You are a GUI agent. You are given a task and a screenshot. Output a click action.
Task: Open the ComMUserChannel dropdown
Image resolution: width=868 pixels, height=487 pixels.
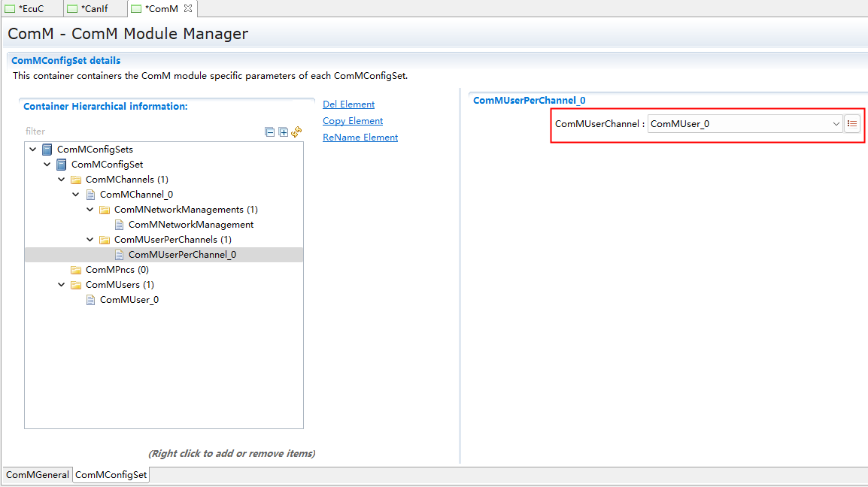[x=836, y=124]
